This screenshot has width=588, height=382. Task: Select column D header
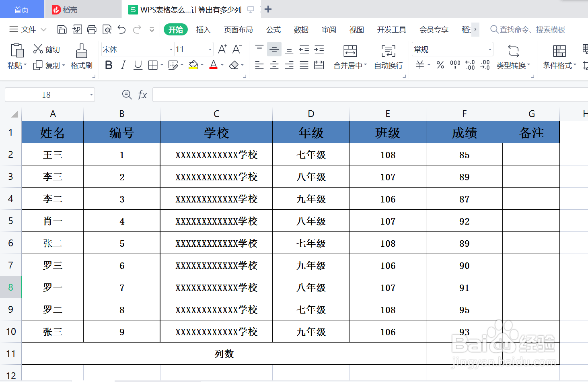311,114
